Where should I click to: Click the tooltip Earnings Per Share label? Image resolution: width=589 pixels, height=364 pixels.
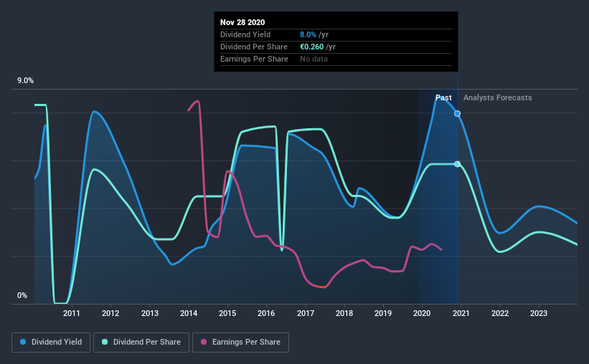tap(254, 59)
